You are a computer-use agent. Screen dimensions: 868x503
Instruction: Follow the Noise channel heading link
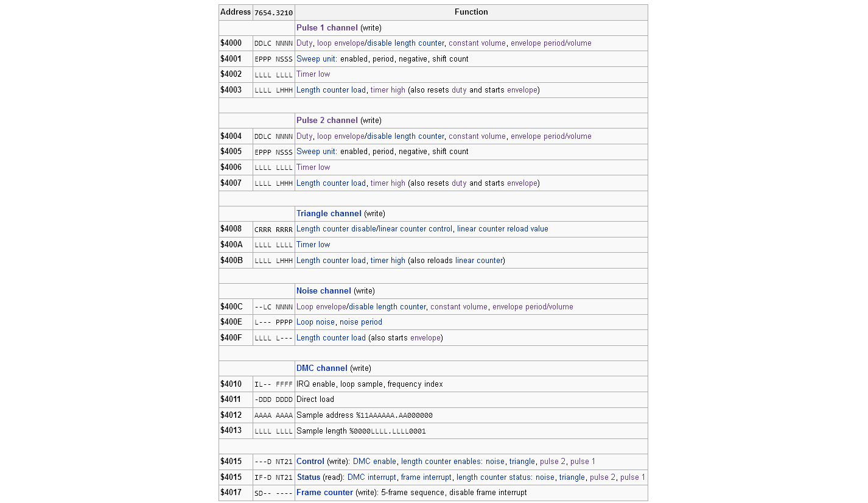tap(324, 291)
